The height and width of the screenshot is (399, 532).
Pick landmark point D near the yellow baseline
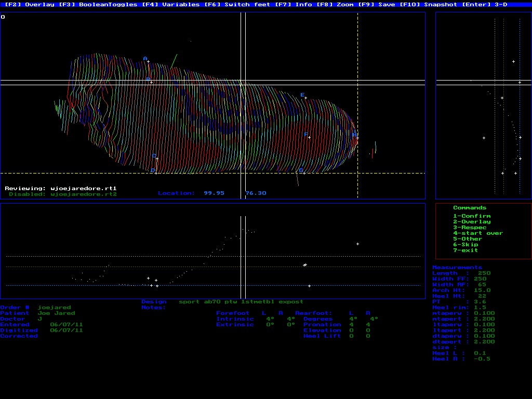pyautogui.click(x=156, y=174)
